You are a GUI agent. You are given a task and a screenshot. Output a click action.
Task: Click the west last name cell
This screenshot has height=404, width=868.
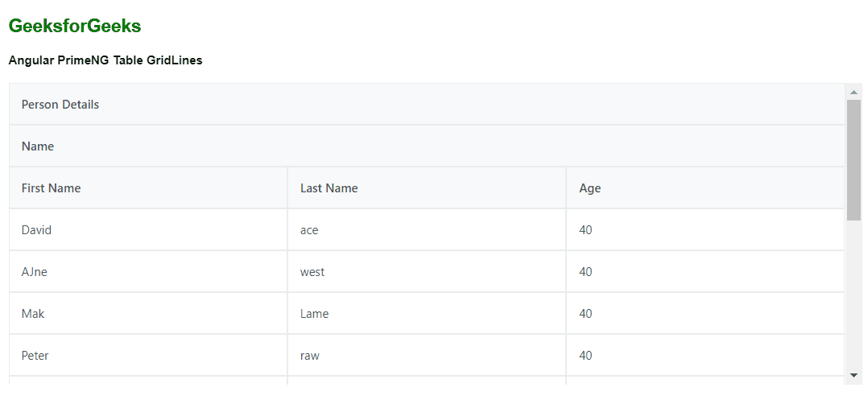[x=312, y=272]
